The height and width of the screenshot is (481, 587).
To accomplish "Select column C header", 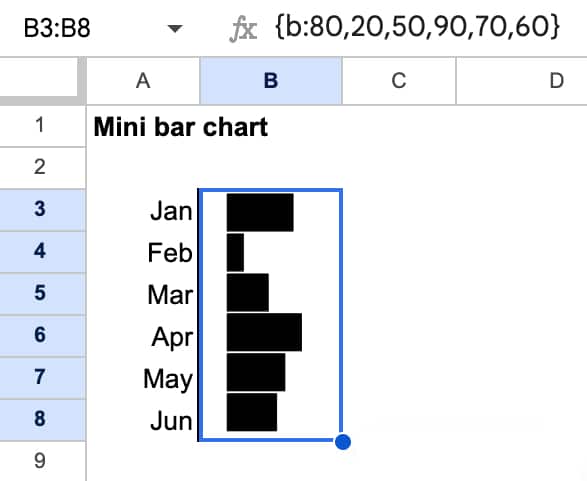I will pos(399,81).
